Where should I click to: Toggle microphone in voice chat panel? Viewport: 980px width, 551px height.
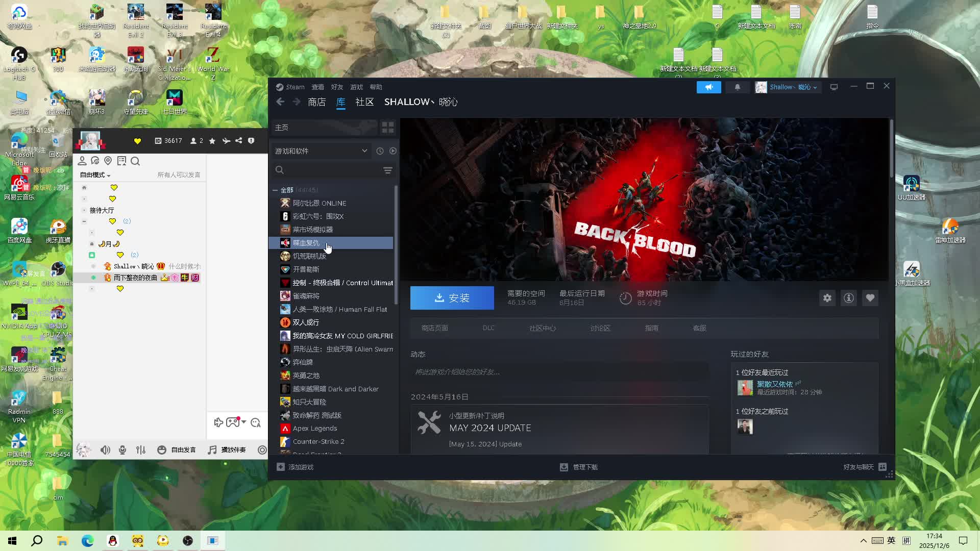coord(122,450)
